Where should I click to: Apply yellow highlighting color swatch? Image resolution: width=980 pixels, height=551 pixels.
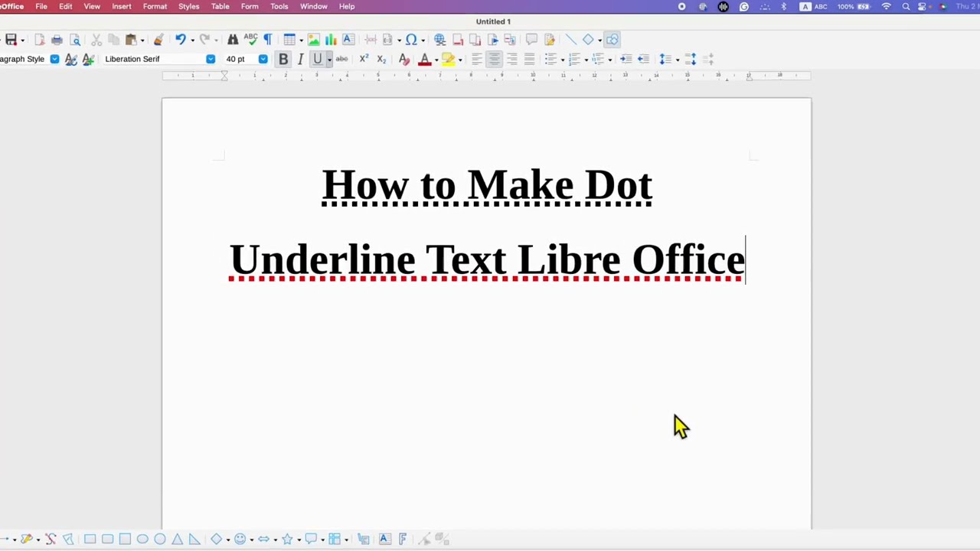click(x=448, y=59)
